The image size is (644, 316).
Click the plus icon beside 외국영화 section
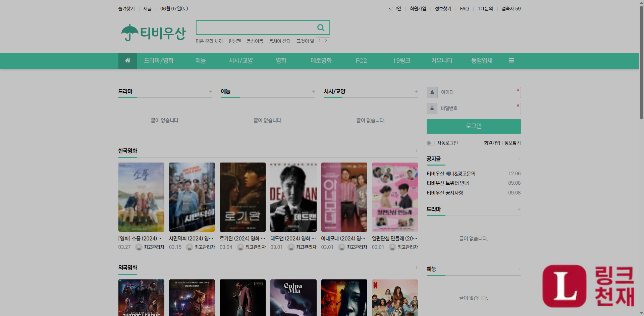416,268
